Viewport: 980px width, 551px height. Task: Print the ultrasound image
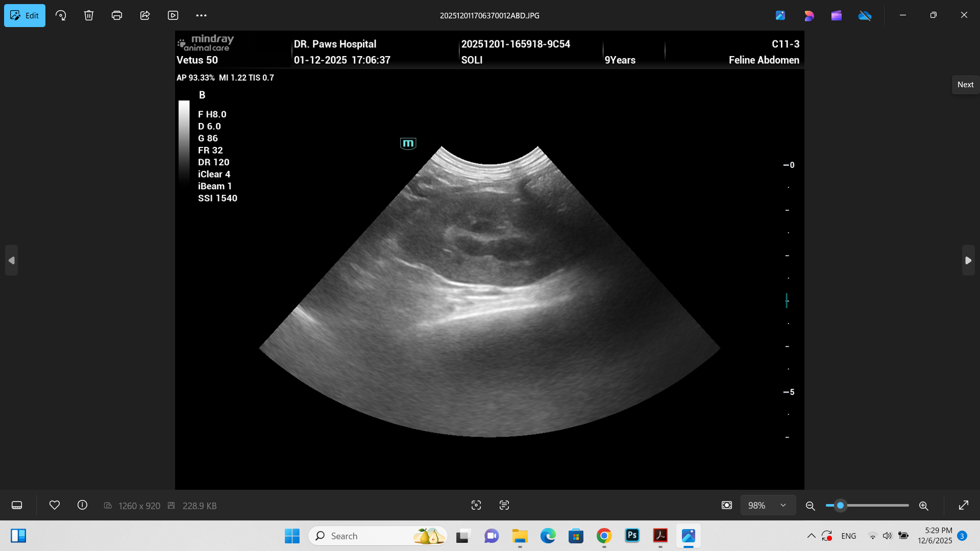[117, 15]
